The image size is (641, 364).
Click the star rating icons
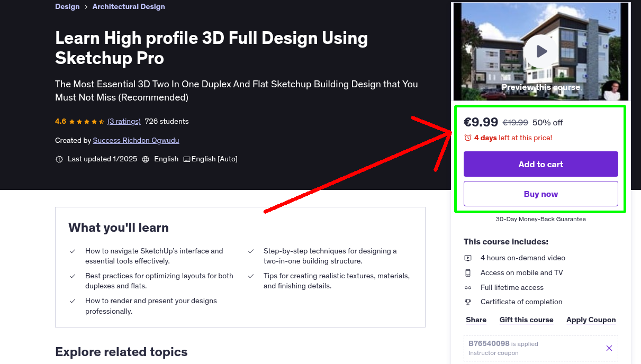[x=87, y=121]
